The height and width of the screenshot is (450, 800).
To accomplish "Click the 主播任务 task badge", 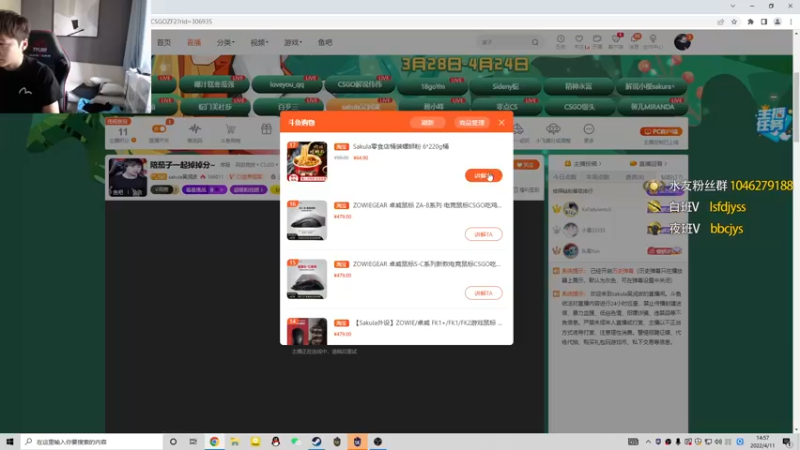I will (x=772, y=122).
